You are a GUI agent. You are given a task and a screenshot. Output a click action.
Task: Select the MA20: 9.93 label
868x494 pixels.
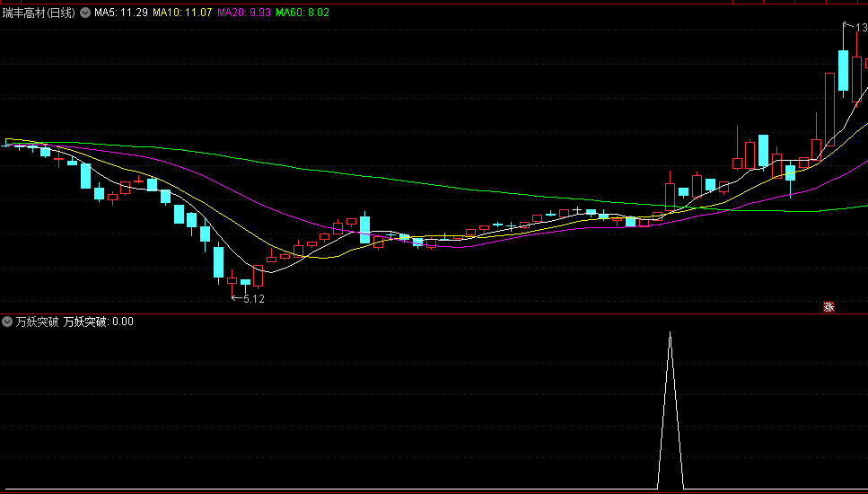point(244,13)
